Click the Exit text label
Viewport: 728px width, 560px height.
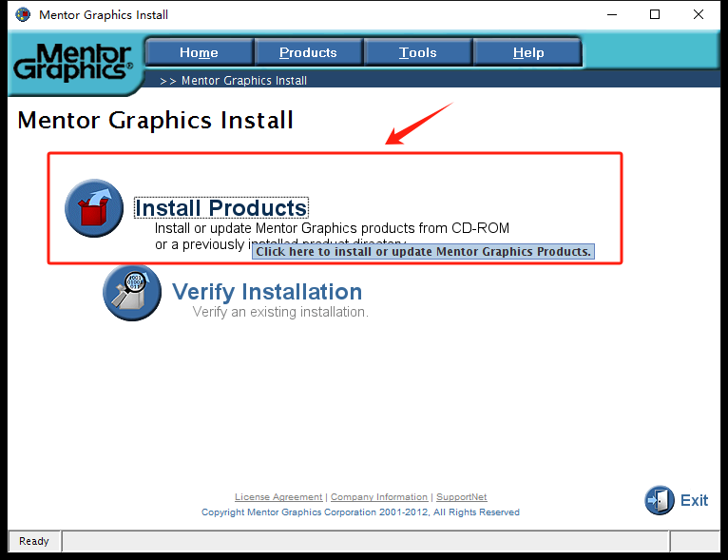694,500
